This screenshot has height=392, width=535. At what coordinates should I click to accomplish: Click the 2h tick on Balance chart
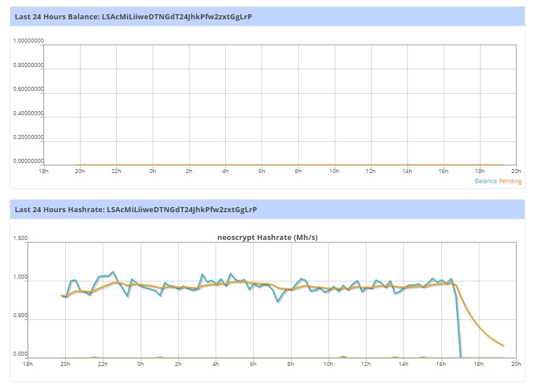coord(189,171)
